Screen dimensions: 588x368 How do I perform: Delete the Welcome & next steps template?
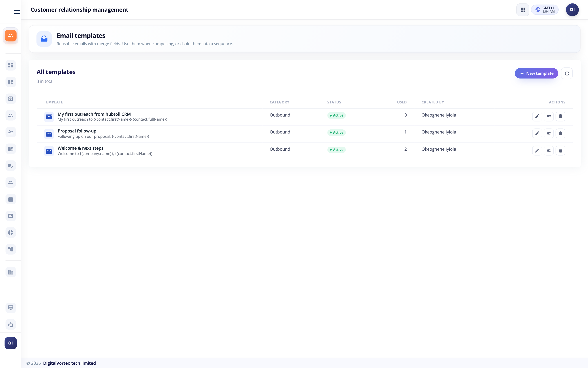[560, 151]
